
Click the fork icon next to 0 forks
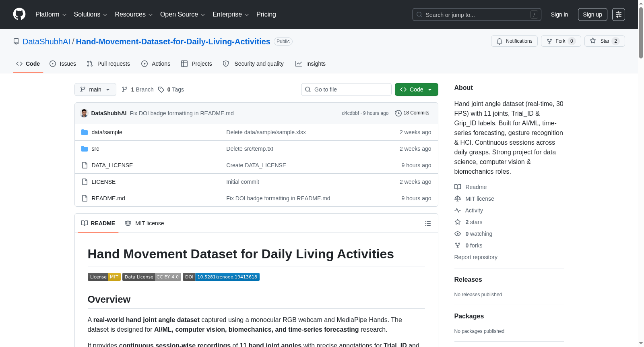(458, 245)
